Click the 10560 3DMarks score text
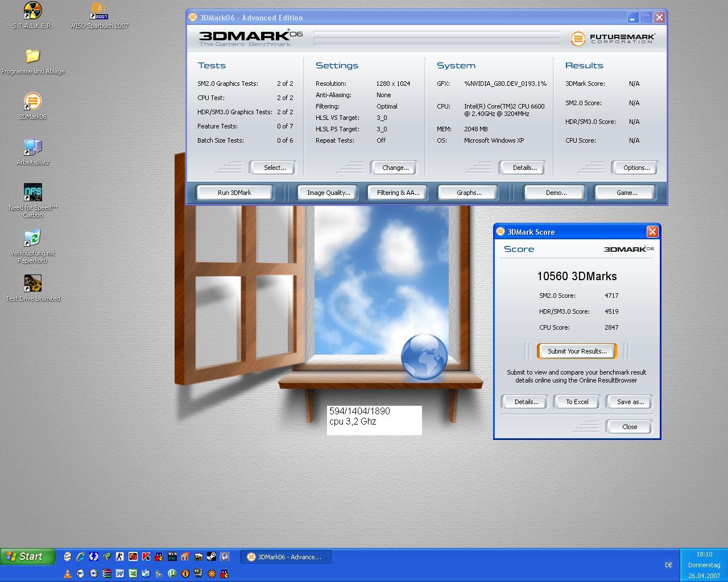 pos(577,276)
